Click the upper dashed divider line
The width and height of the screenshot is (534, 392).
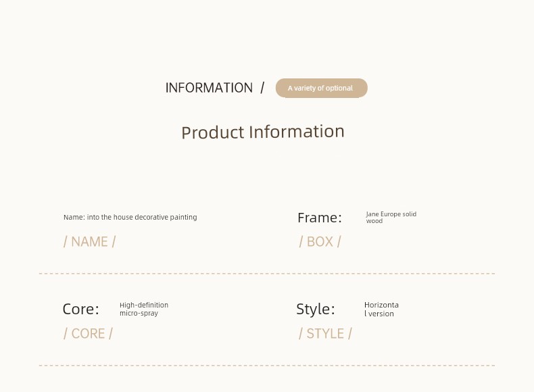click(267, 274)
